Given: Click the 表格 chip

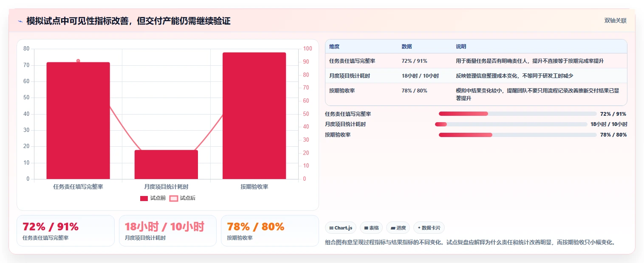Looking at the screenshot, I should tap(371, 228).
